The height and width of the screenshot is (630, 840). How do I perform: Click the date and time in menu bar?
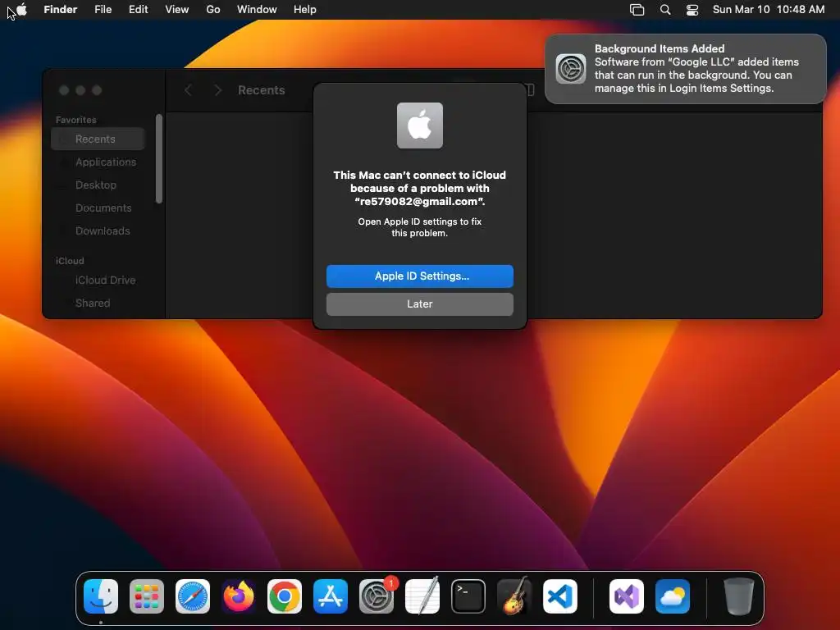pyautogui.click(x=768, y=10)
